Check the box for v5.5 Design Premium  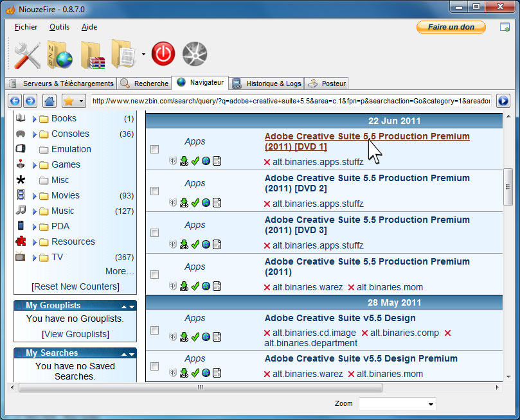pos(154,366)
